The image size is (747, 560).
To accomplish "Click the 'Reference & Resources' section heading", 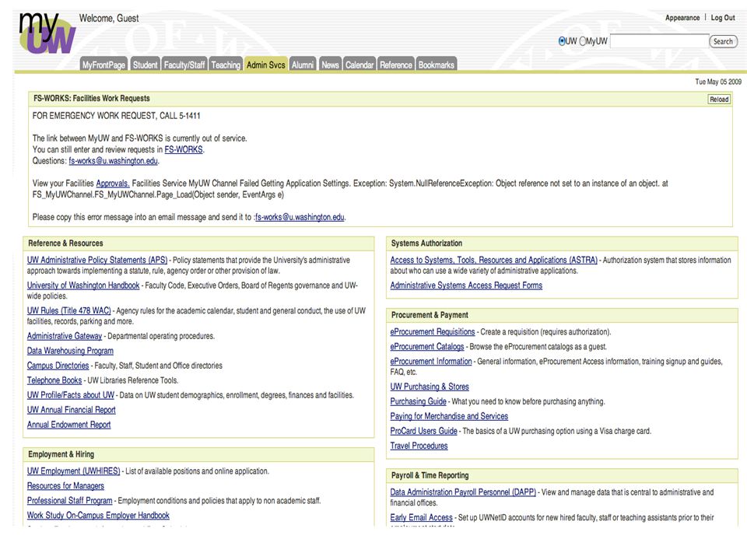I will pos(65,243).
